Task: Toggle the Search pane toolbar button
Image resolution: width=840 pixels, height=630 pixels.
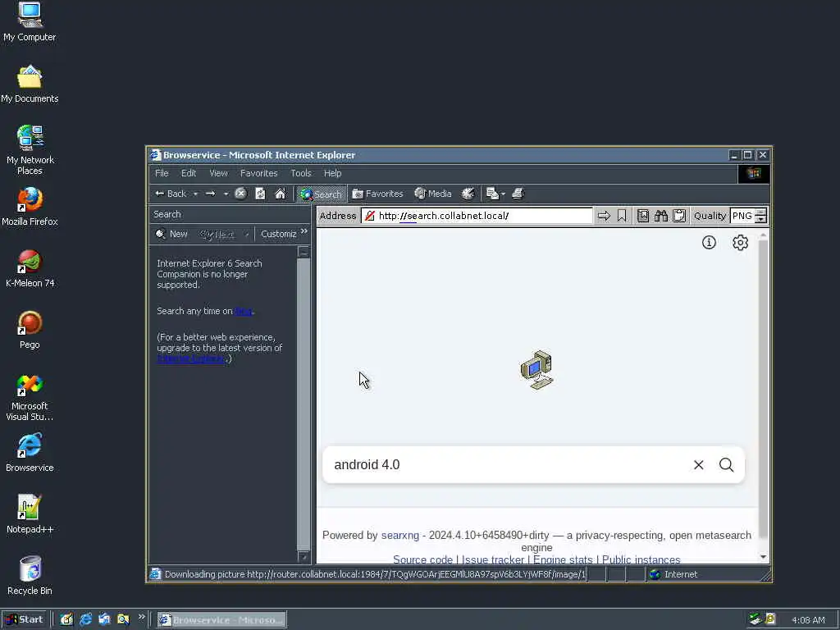Action: click(321, 194)
